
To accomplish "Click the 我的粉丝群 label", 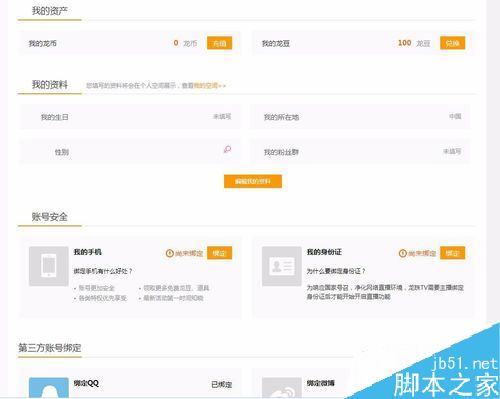I will [x=281, y=152].
